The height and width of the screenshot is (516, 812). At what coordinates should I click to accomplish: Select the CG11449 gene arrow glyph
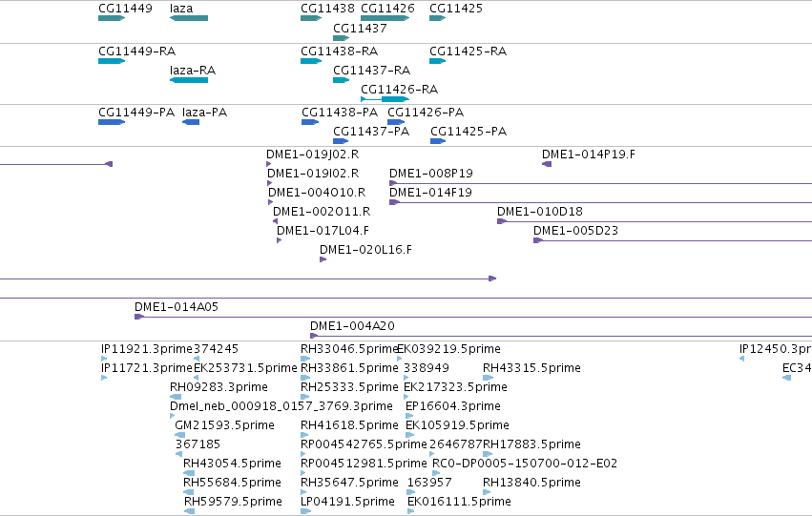pyautogui.click(x=112, y=18)
